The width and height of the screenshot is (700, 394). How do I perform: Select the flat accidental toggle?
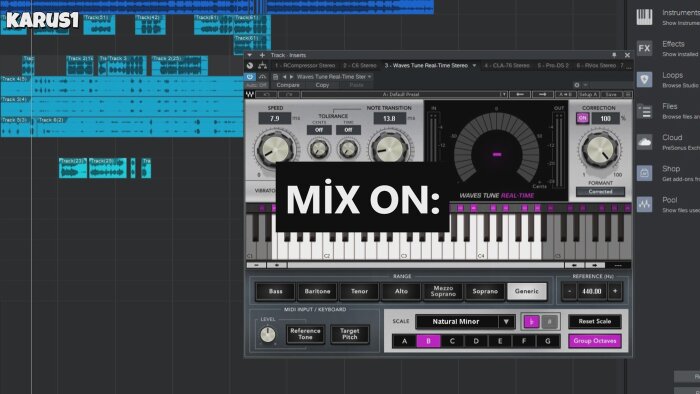pyautogui.click(x=531, y=321)
